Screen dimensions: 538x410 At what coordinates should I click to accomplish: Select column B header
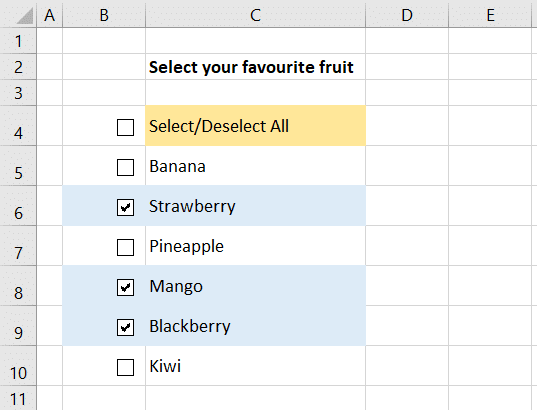104,15
